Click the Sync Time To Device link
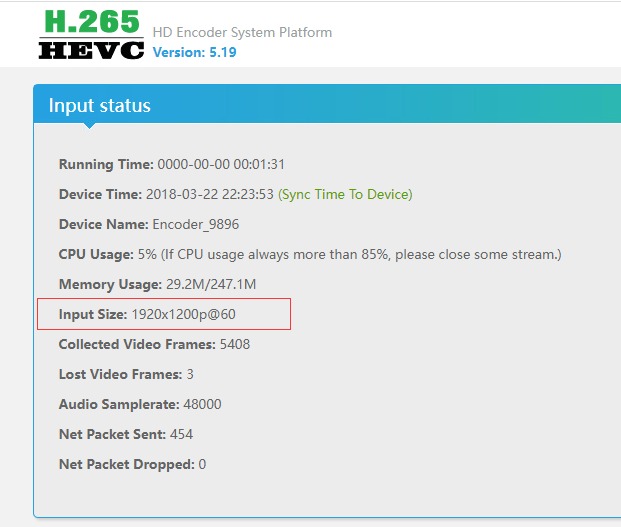Viewport: 621px width, 527px height. pyautogui.click(x=345, y=194)
